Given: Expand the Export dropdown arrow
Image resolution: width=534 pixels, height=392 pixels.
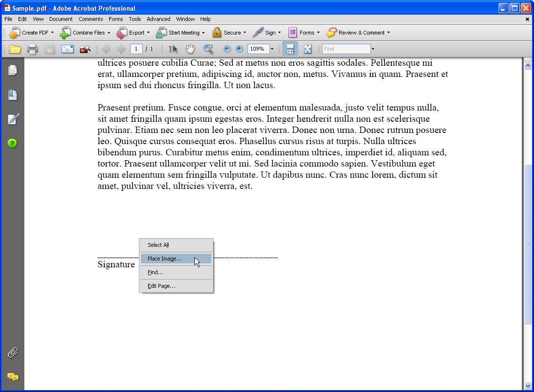Looking at the screenshot, I should click(148, 33).
